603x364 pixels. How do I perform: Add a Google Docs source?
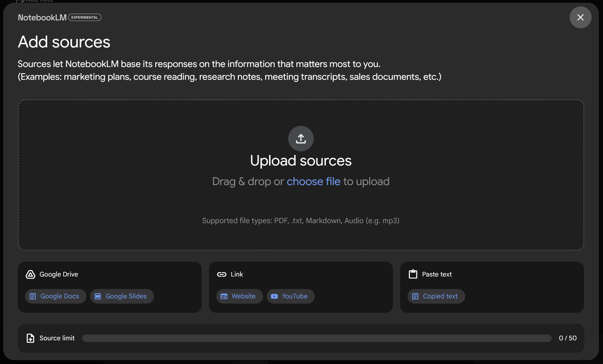pyautogui.click(x=55, y=296)
